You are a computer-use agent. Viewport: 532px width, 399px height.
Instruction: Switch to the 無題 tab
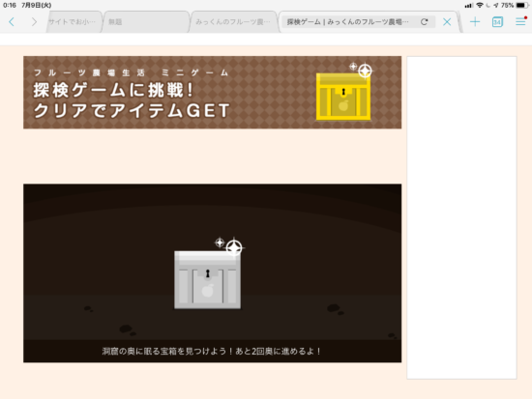tap(145, 22)
